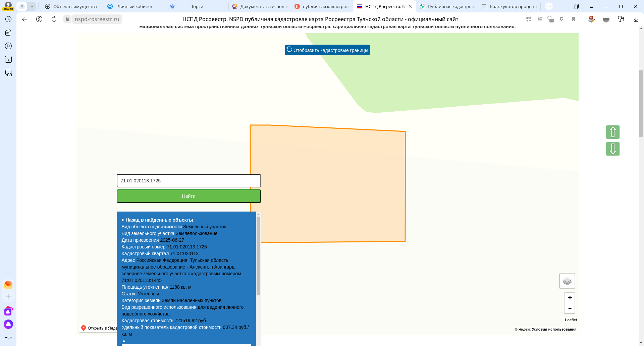Open the screenshot tool in the sidebar

8,73
